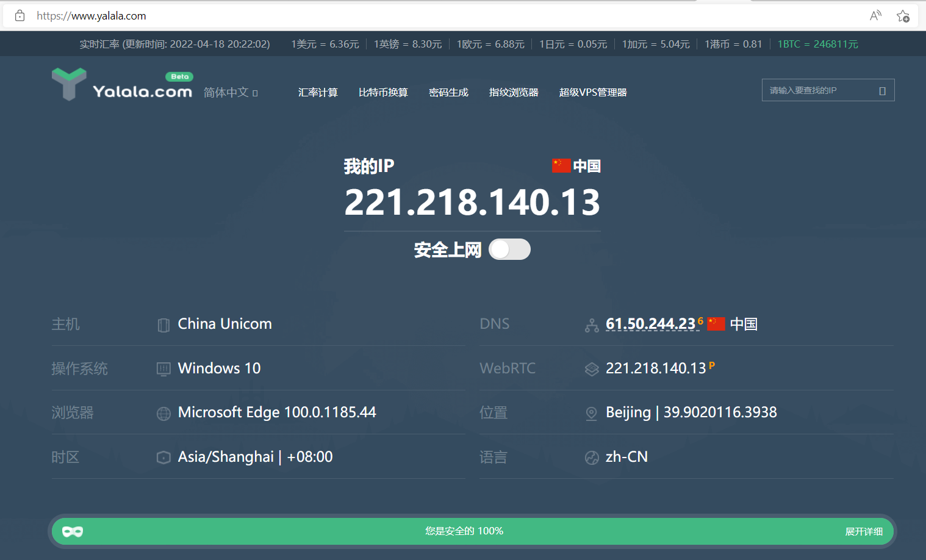Click the Beijing | 39.9020116.3938 location value

coord(691,412)
